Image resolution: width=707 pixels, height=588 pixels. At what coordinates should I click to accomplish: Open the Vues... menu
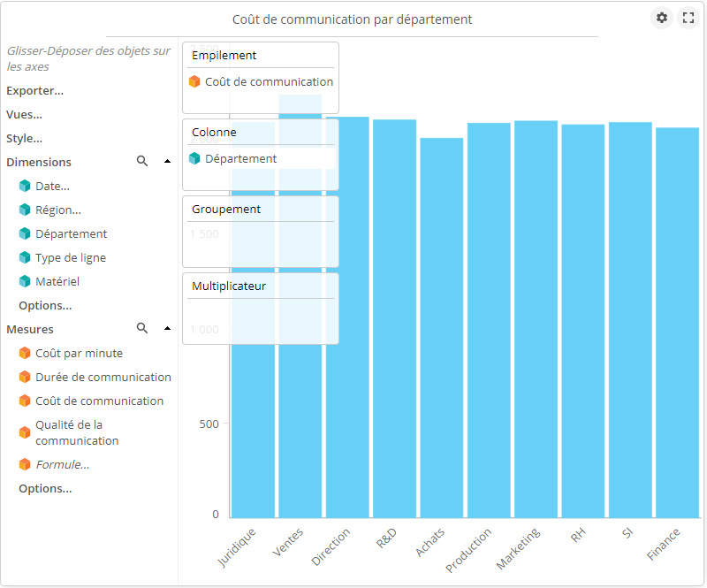24,114
